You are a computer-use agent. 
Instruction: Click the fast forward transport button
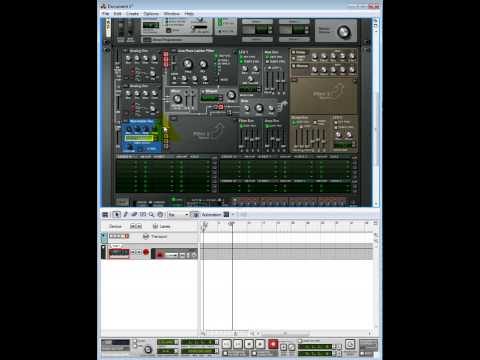tap(238, 344)
